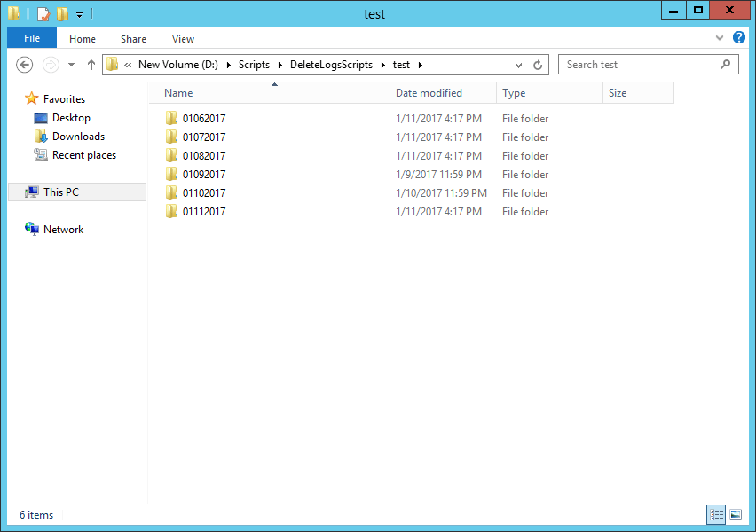This screenshot has width=756, height=532.
Task: Open the File menu
Action: coord(31,38)
